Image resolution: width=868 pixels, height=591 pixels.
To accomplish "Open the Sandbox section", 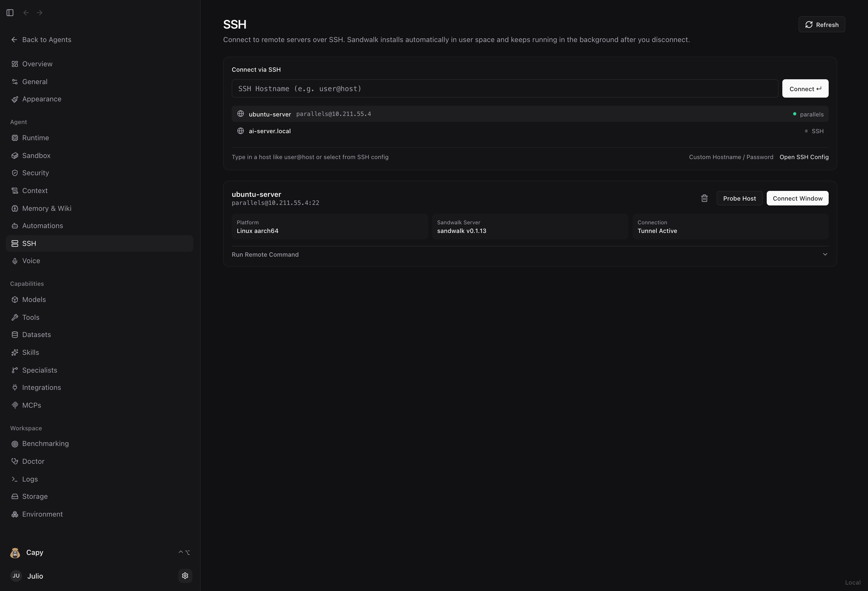I will point(99,156).
